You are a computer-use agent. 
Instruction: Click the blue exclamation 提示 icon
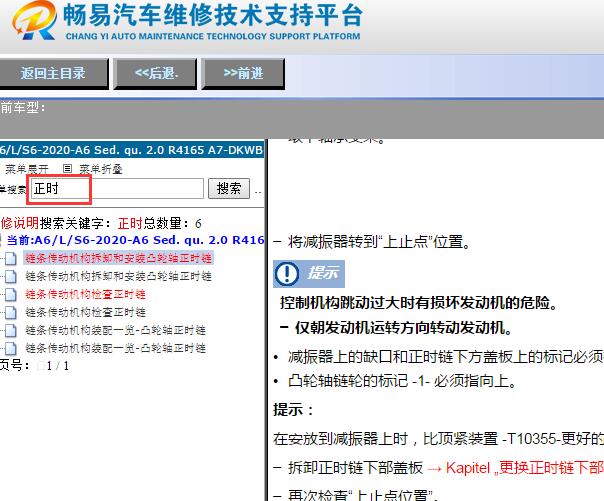coord(287,274)
